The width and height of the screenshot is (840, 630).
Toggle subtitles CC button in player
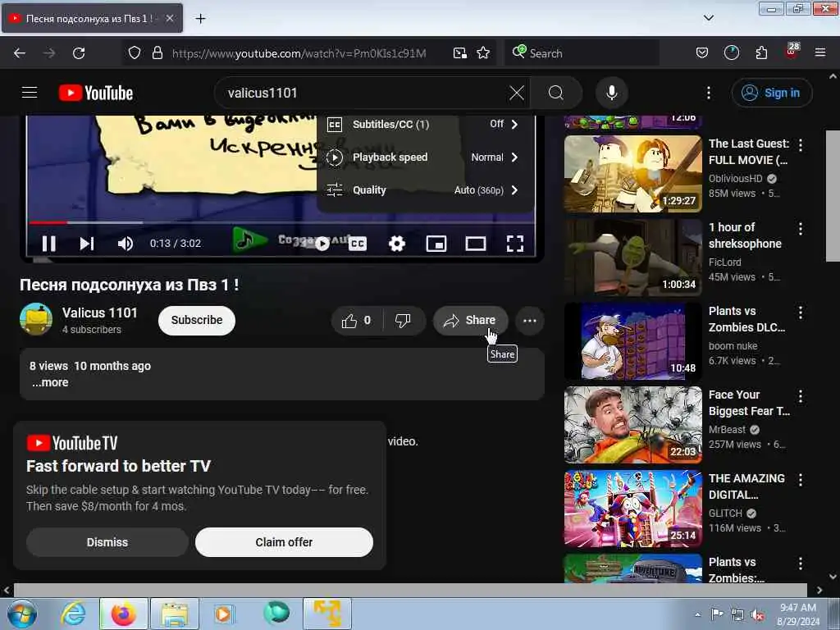click(358, 244)
